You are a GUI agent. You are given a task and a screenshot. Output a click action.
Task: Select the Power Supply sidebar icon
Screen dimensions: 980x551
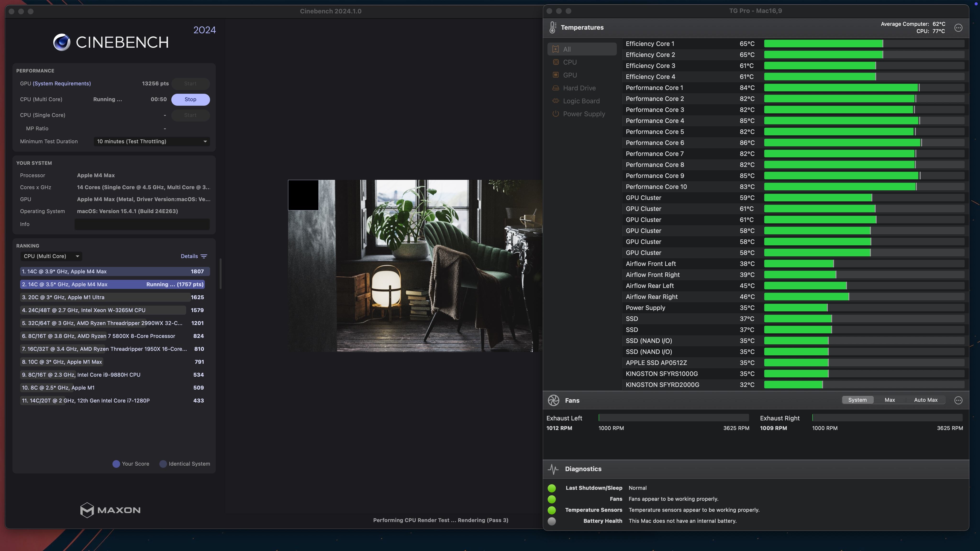[x=556, y=114]
